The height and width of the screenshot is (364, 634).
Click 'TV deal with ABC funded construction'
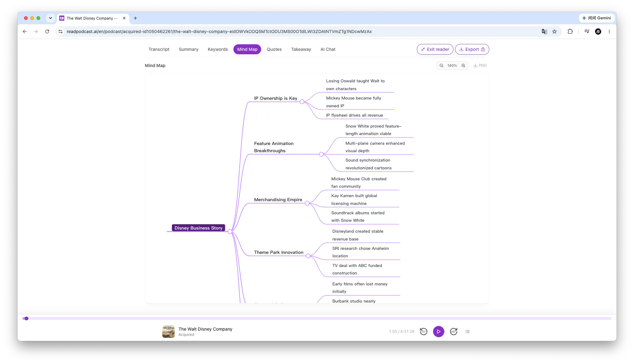[357, 269]
